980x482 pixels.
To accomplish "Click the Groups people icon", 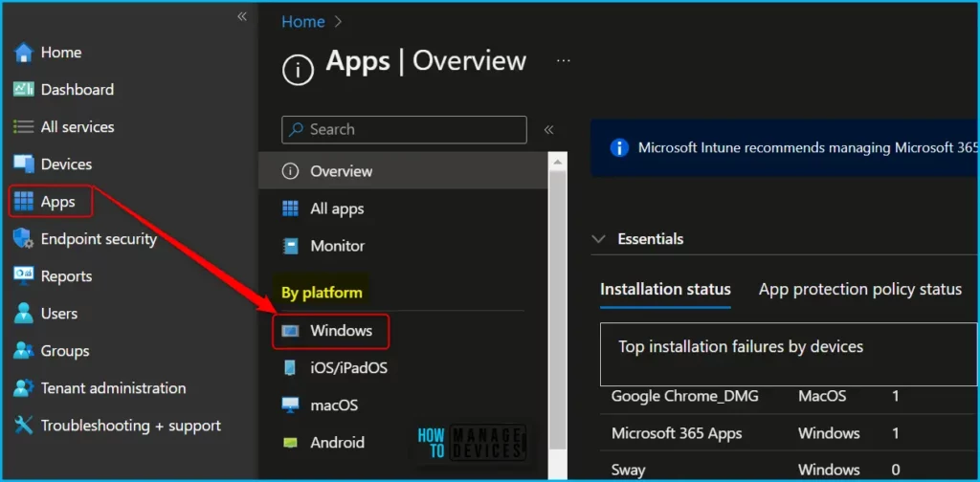I will tap(24, 351).
